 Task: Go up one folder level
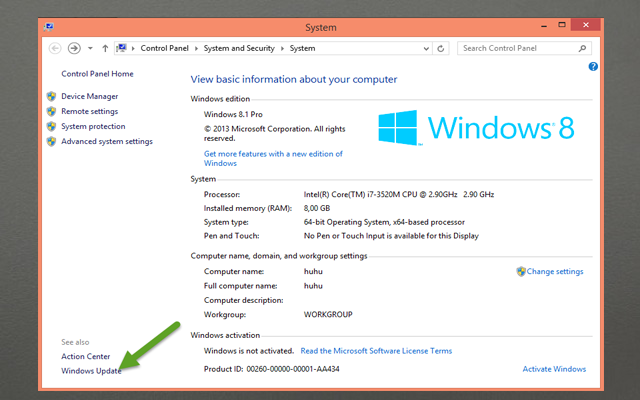click(x=105, y=48)
